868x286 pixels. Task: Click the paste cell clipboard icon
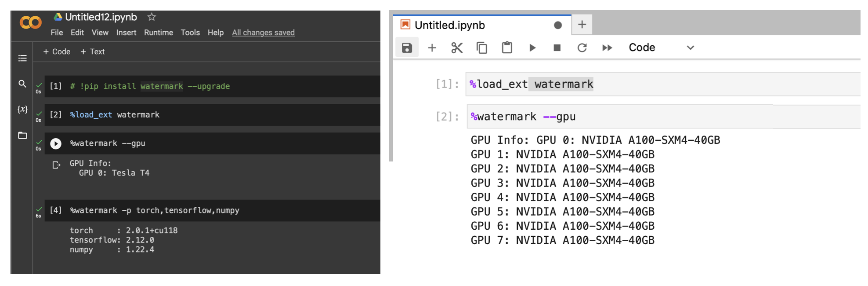(507, 48)
